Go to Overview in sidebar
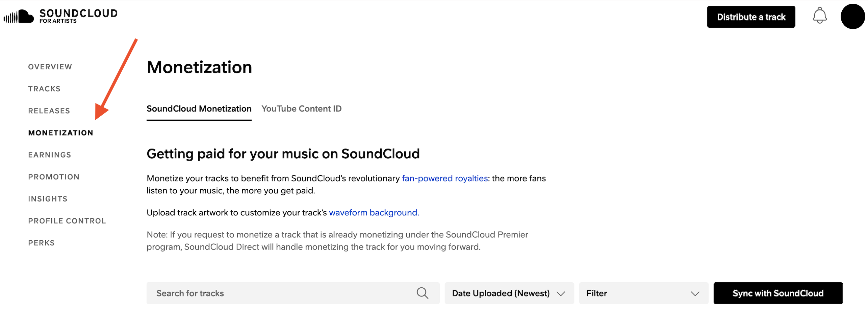Screen dimensions: 868x311 point(50,67)
